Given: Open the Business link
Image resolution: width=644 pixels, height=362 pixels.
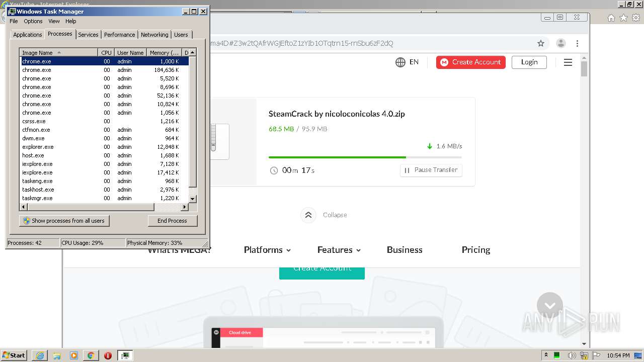Looking at the screenshot, I should (x=405, y=250).
